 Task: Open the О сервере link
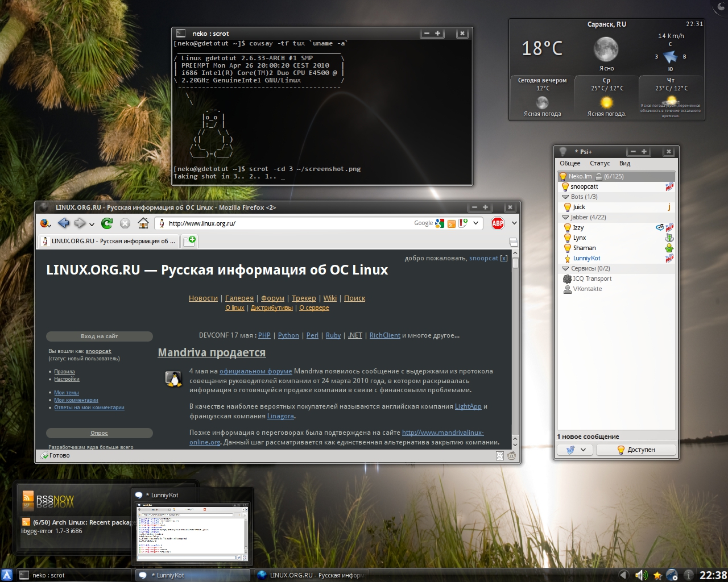[x=314, y=307]
